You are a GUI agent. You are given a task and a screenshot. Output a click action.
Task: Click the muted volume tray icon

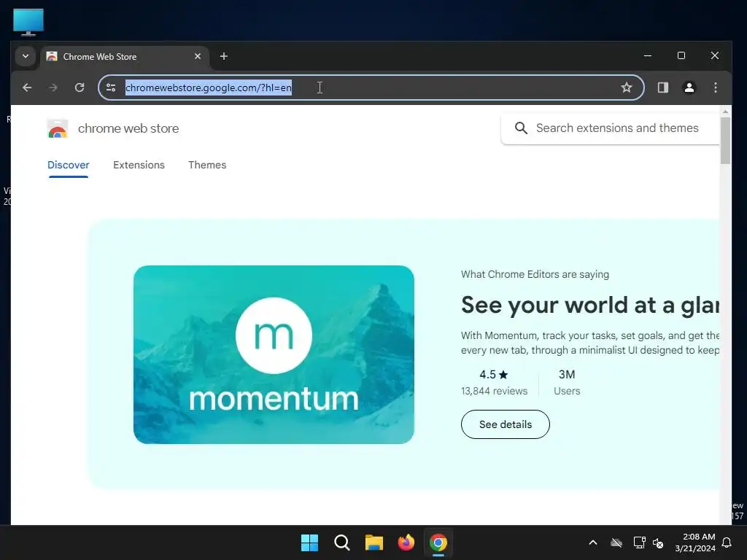pyautogui.click(x=658, y=542)
